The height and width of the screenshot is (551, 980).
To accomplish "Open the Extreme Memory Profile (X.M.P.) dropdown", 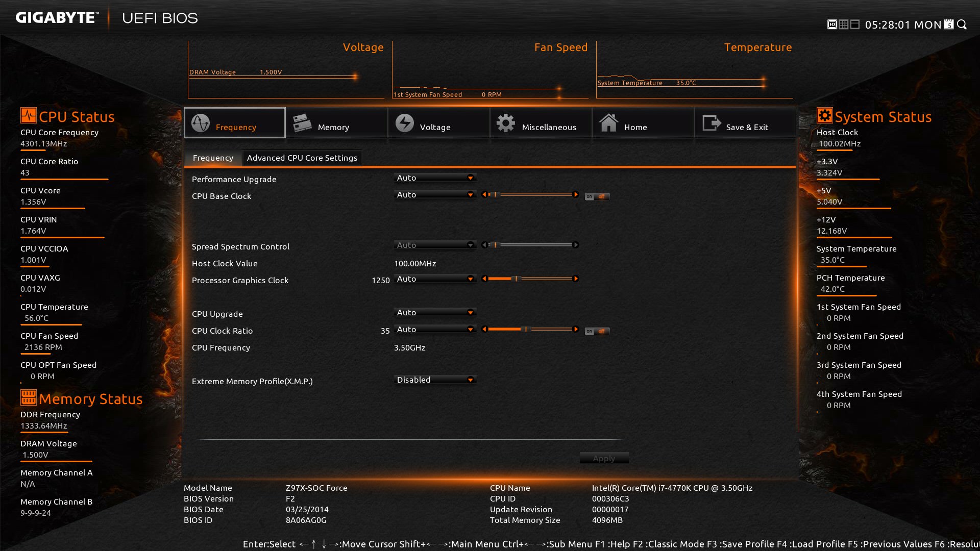I will click(435, 380).
